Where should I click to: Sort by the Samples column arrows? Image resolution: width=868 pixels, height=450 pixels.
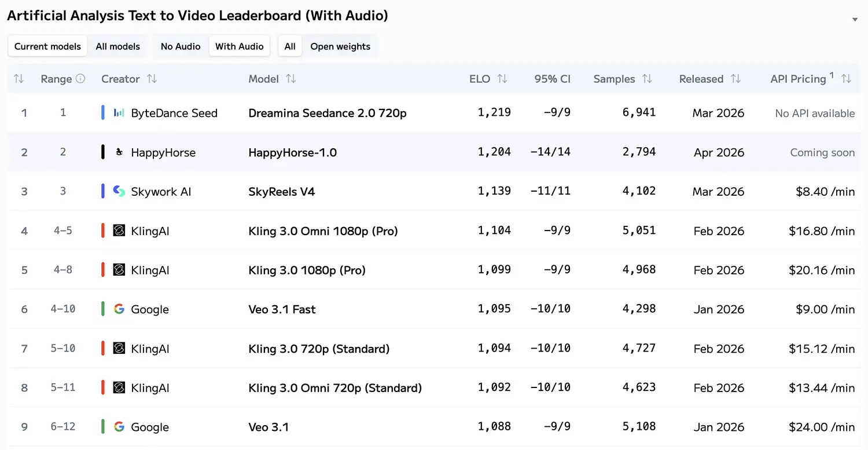pos(647,79)
